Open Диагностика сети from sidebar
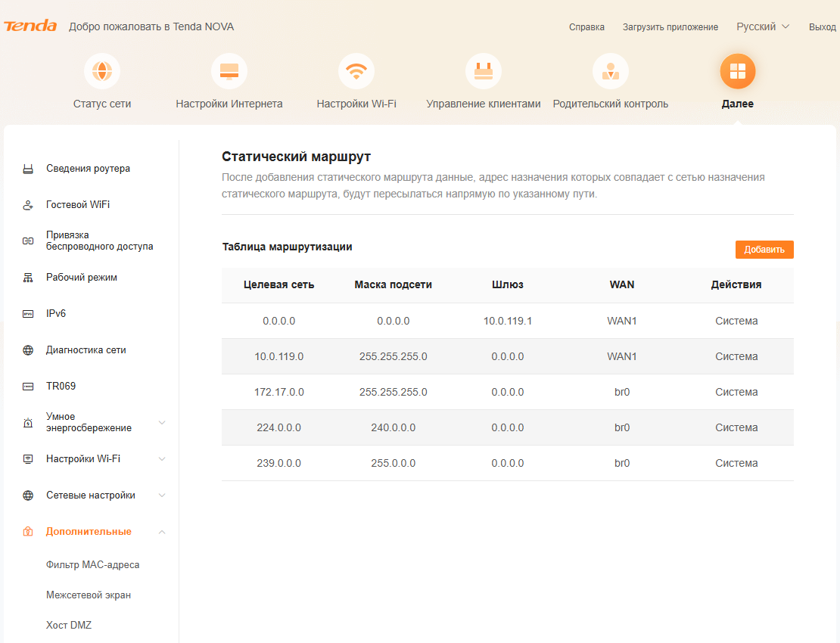 click(x=86, y=350)
